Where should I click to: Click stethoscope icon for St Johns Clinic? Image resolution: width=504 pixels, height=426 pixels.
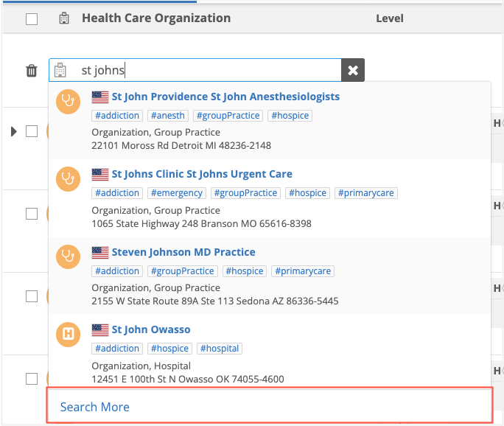[68, 178]
